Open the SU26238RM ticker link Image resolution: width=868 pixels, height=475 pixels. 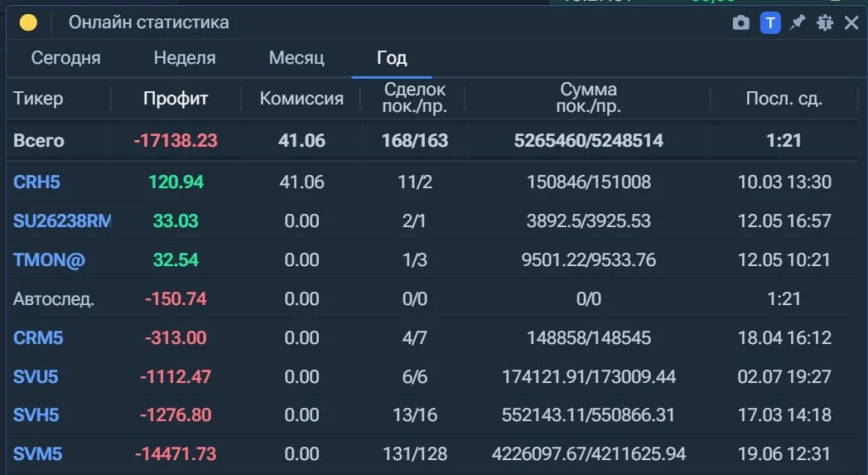point(62,221)
